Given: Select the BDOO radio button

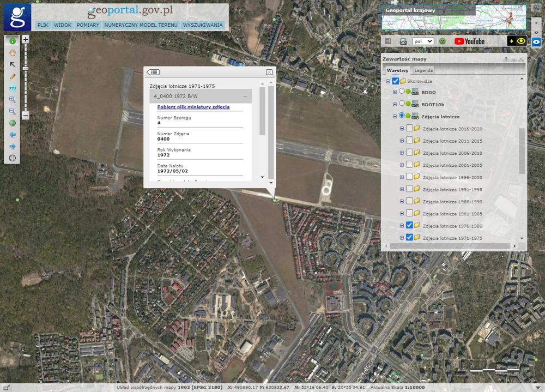Looking at the screenshot, I should pos(402,91).
